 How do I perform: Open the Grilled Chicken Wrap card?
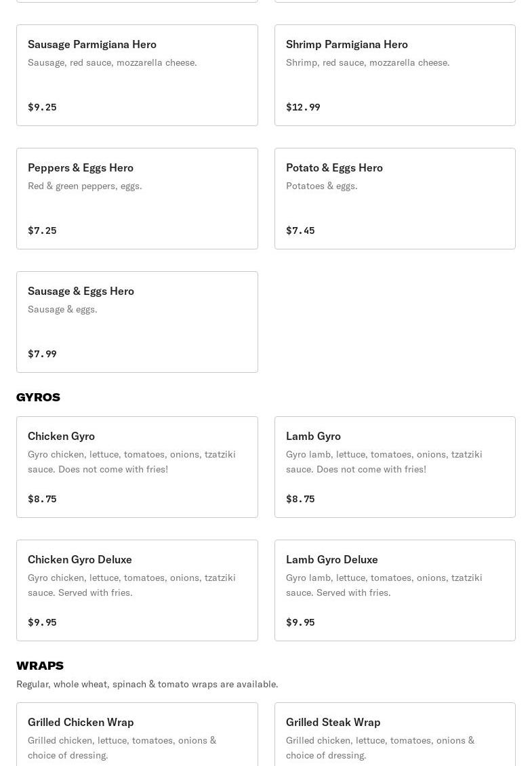[x=137, y=735]
